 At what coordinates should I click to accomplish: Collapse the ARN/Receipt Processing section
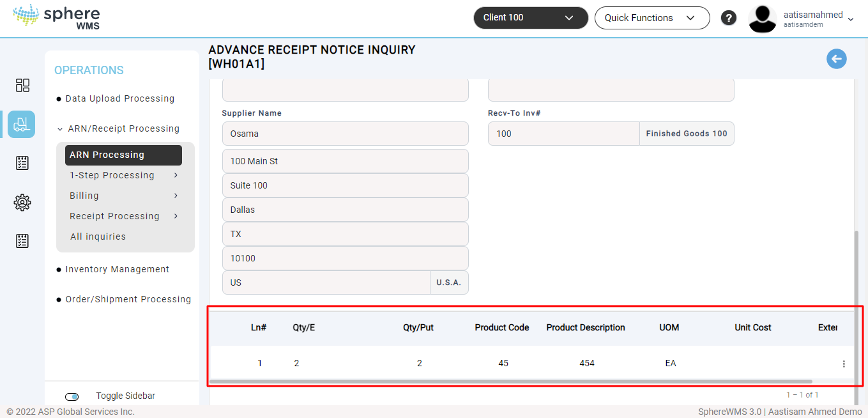pyautogui.click(x=123, y=128)
